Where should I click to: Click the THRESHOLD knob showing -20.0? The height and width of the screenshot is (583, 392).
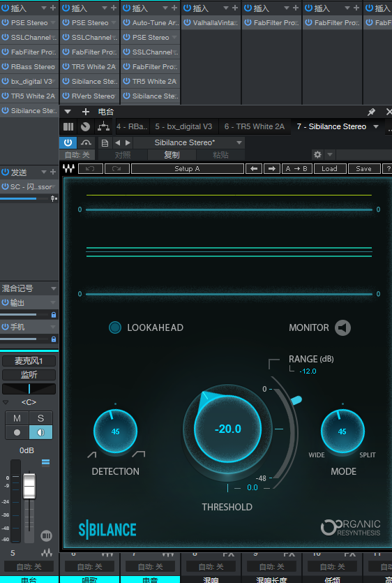click(228, 429)
